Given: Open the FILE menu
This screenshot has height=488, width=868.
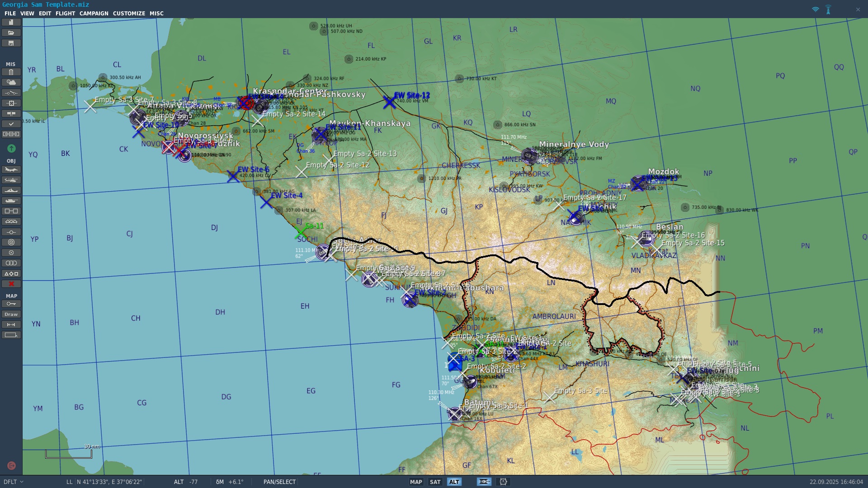Looking at the screenshot, I should point(10,13).
